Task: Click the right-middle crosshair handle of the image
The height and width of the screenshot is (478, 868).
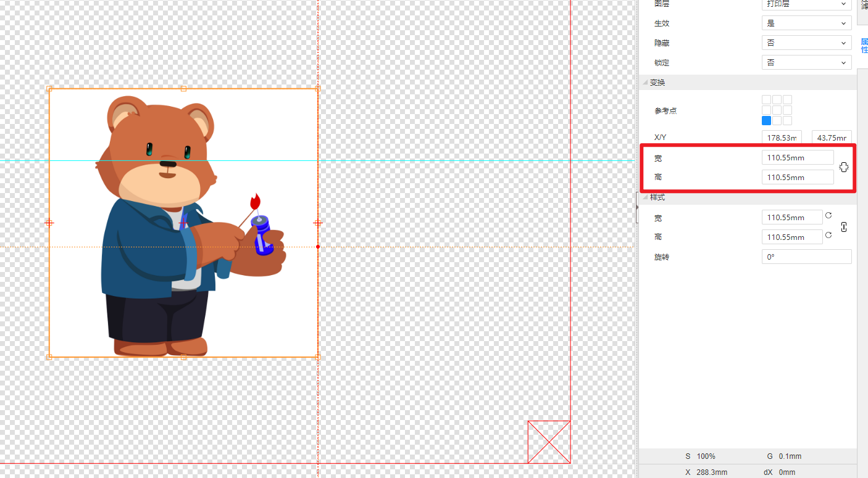Action: (318, 223)
